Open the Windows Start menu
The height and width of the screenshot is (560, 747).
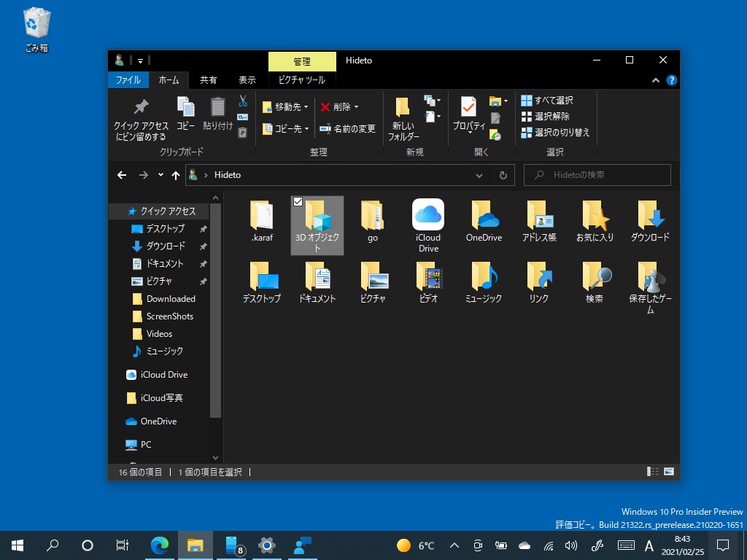tap(18, 545)
